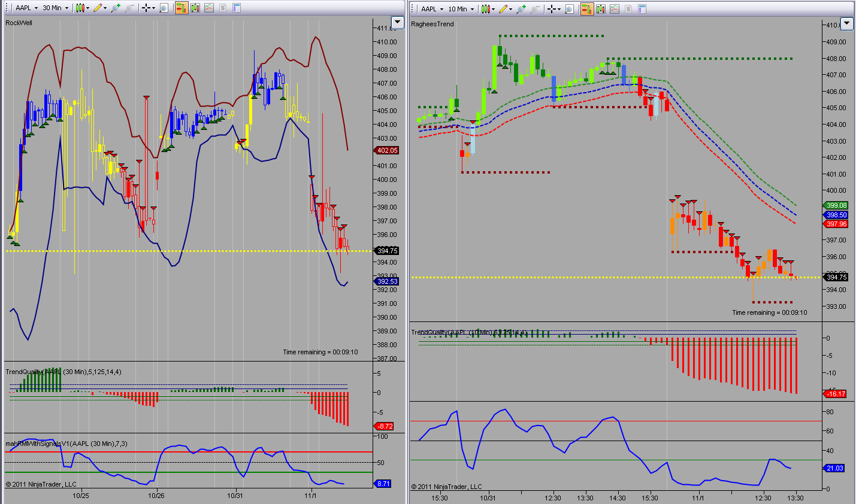Activate zoom frame in 30 Min chart toolbar
Screen dimensions: 856x504
click(x=164, y=8)
